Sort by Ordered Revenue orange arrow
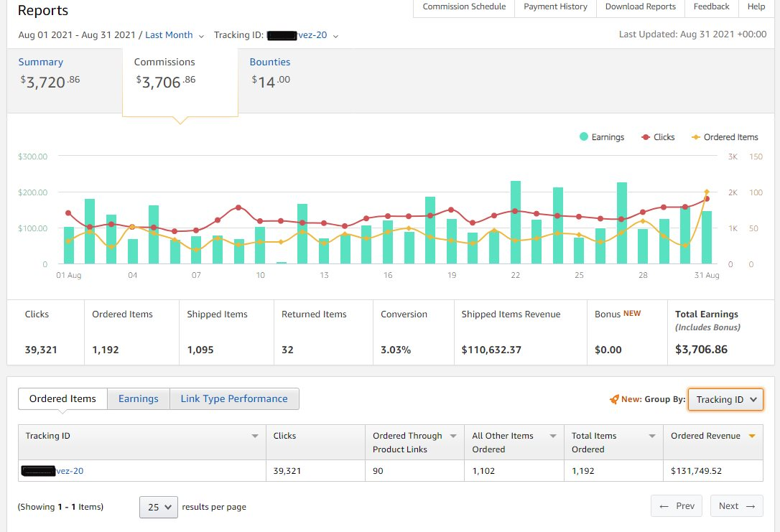Viewport: 780px width, 532px height. [752, 436]
